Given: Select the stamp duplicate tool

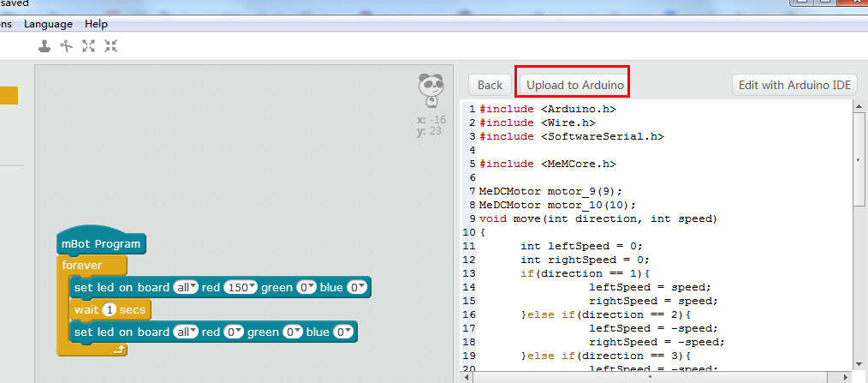Looking at the screenshot, I should pyautogui.click(x=45, y=46).
